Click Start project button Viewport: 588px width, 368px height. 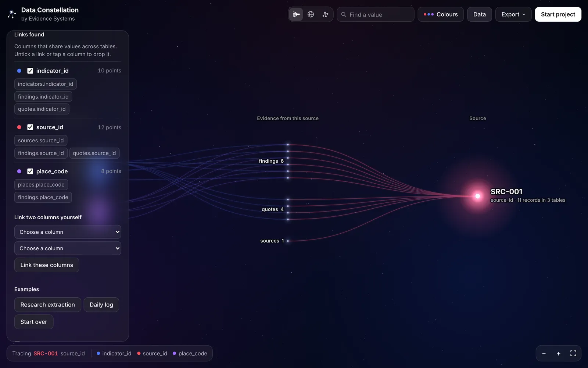(x=558, y=14)
